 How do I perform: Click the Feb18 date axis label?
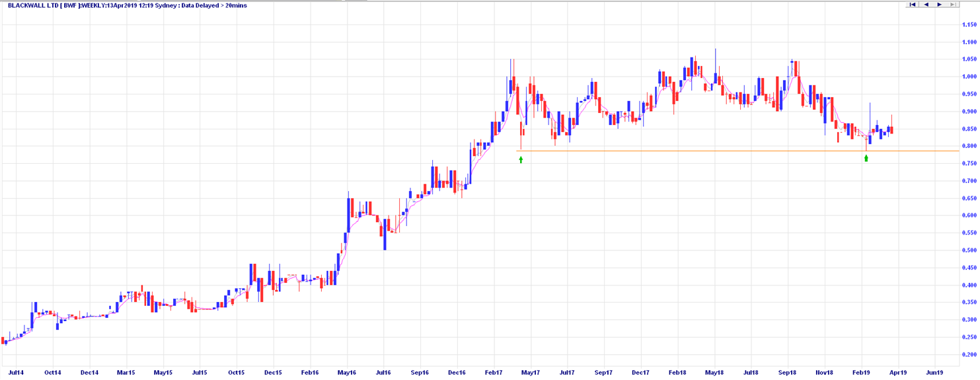[677, 373]
